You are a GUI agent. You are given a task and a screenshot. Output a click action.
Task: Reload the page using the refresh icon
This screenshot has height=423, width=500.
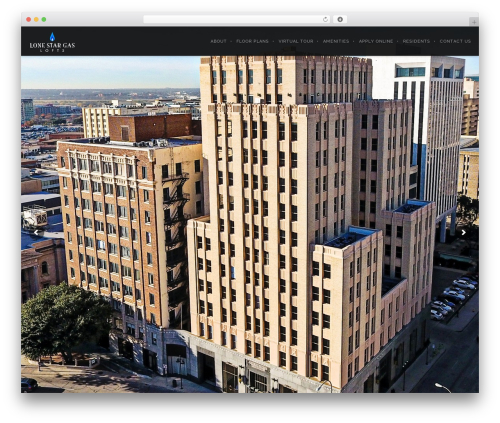click(x=325, y=19)
